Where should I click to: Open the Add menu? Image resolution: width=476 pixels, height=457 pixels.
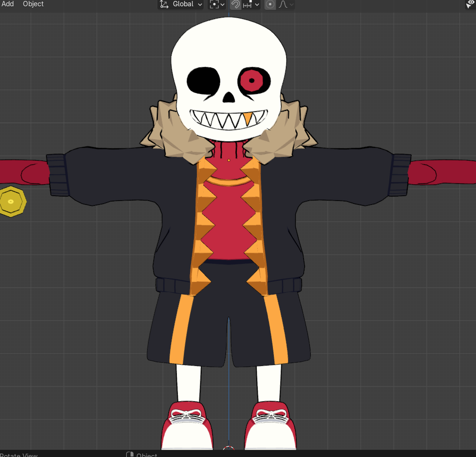8,4
